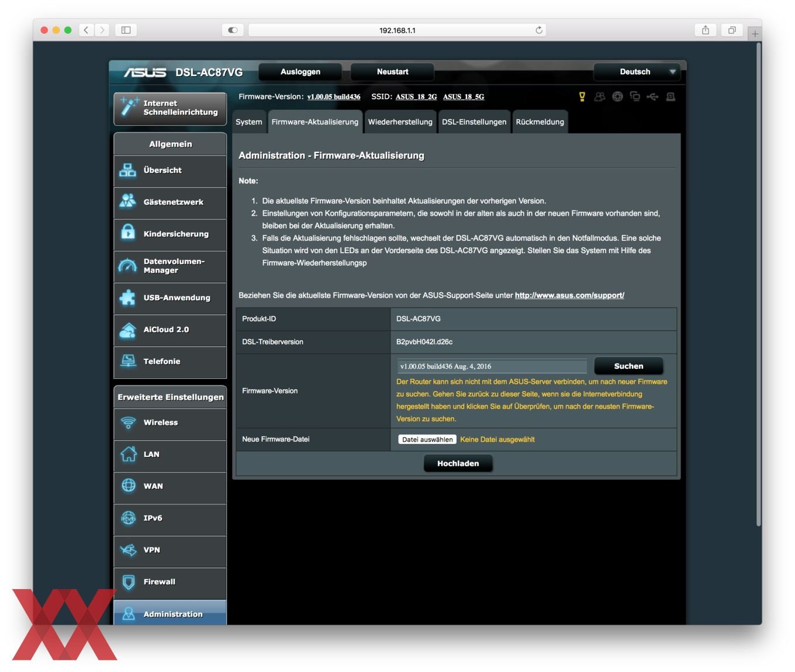Open Wireless settings
Viewport: 795px width, 672px height.
[170, 423]
